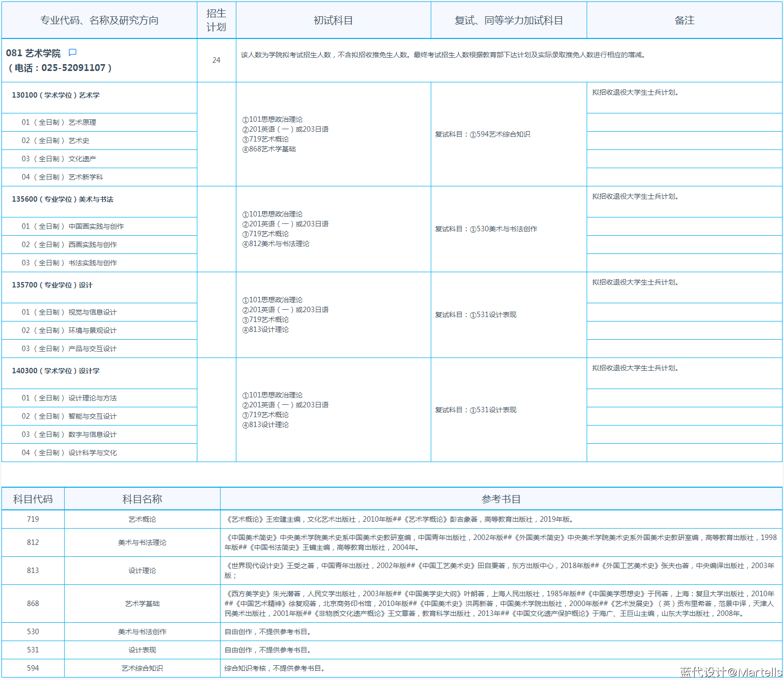Image resolution: width=784 pixels, height=680 pixels.
Task: Click subject code 719 in reference table
Action: (33, 519)
